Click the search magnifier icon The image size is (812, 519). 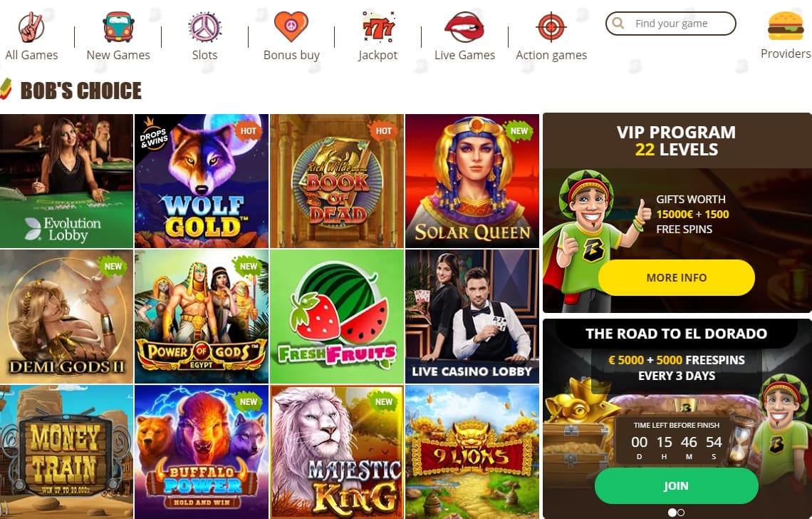(618, 24)
